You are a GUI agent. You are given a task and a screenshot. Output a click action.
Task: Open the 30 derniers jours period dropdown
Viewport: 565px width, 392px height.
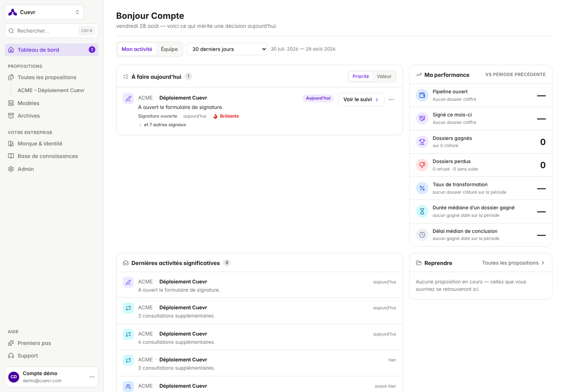[x=227, y=49]
